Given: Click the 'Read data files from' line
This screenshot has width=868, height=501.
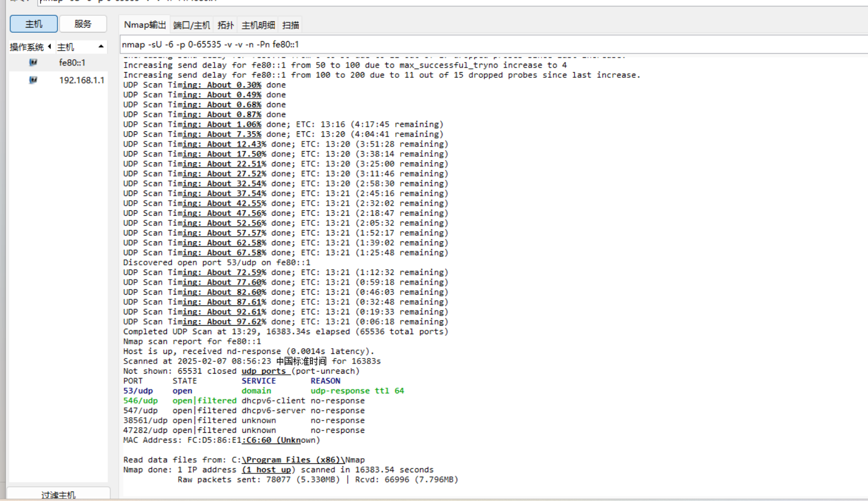Looking at the screenshot, I should pos(244,460).
